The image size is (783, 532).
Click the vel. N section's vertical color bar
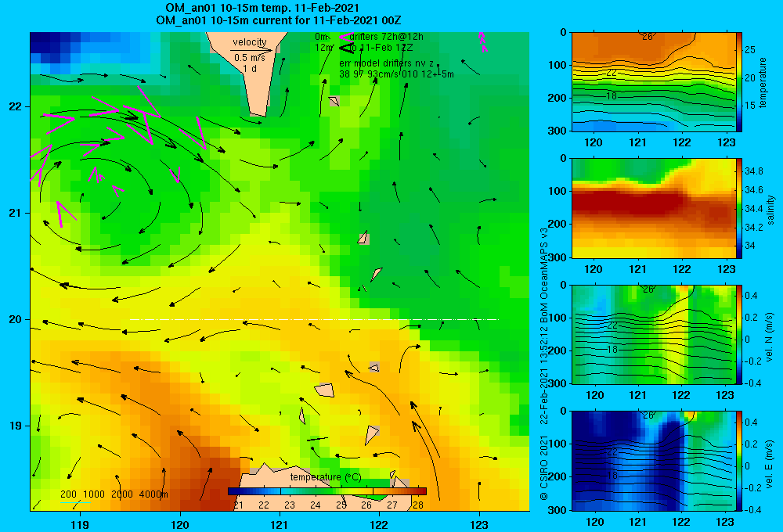pyautogui.click(x=739, y=334)
